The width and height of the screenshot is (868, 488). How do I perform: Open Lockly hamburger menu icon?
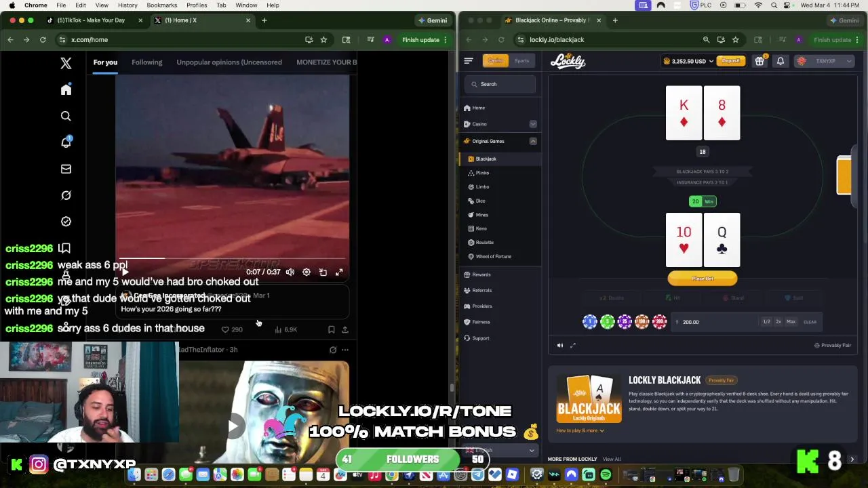click(x=469, y=61)
